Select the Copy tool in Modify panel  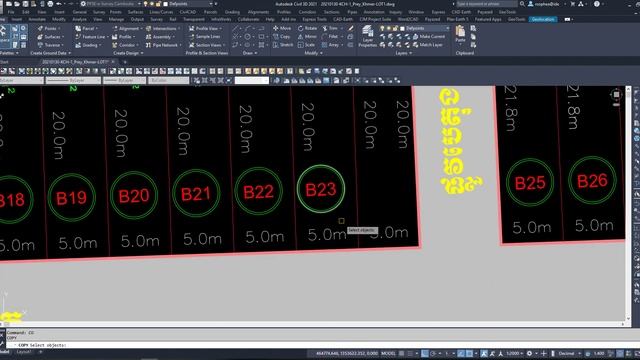point(282,36)
